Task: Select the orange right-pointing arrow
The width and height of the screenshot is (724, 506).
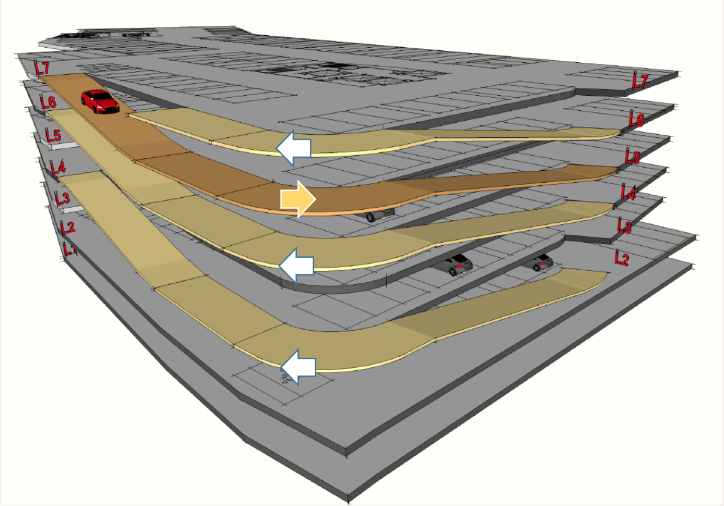Action: 298,200
